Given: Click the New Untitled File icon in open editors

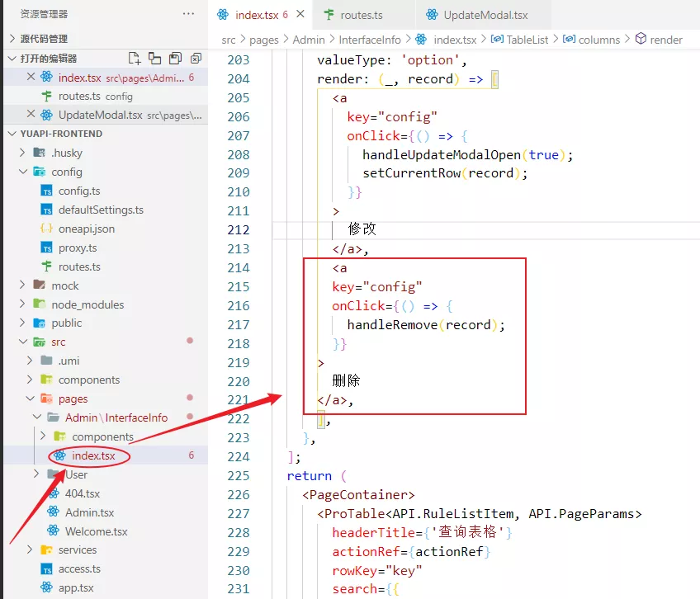Looking at the screenshot, I should 134,59.
